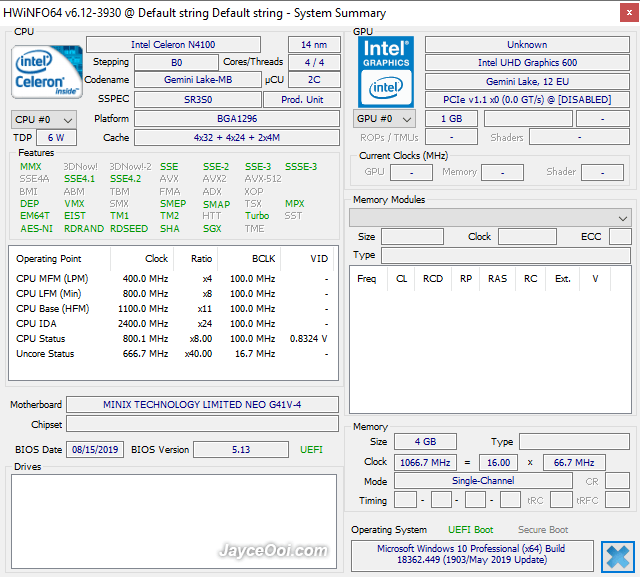
Task: Select the CPU IDA row
Action: tap(173, 324)
